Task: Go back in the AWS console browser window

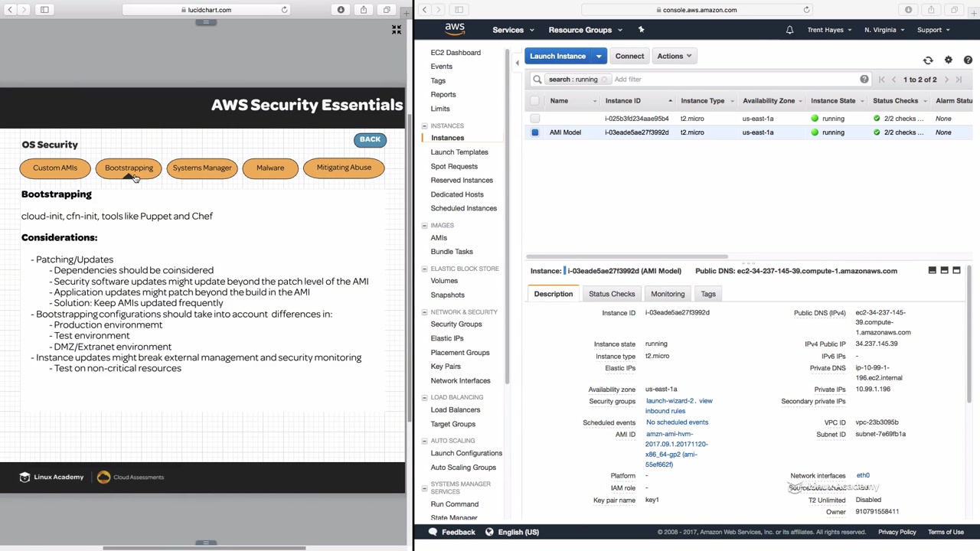Action: coord(424,10)
